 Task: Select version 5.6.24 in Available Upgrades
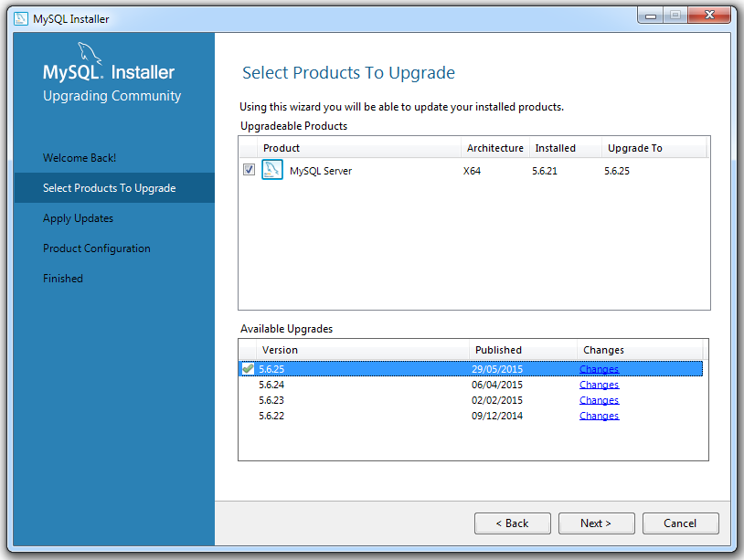click(x=471, y=385)
